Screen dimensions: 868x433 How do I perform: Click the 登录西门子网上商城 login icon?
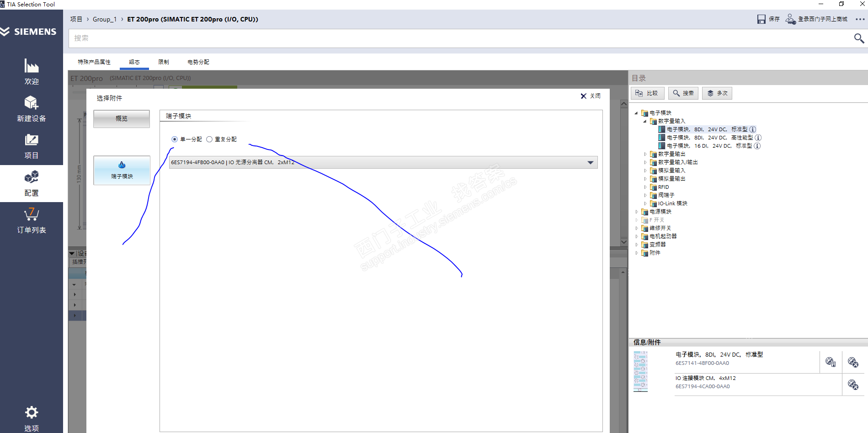(790, 19)
